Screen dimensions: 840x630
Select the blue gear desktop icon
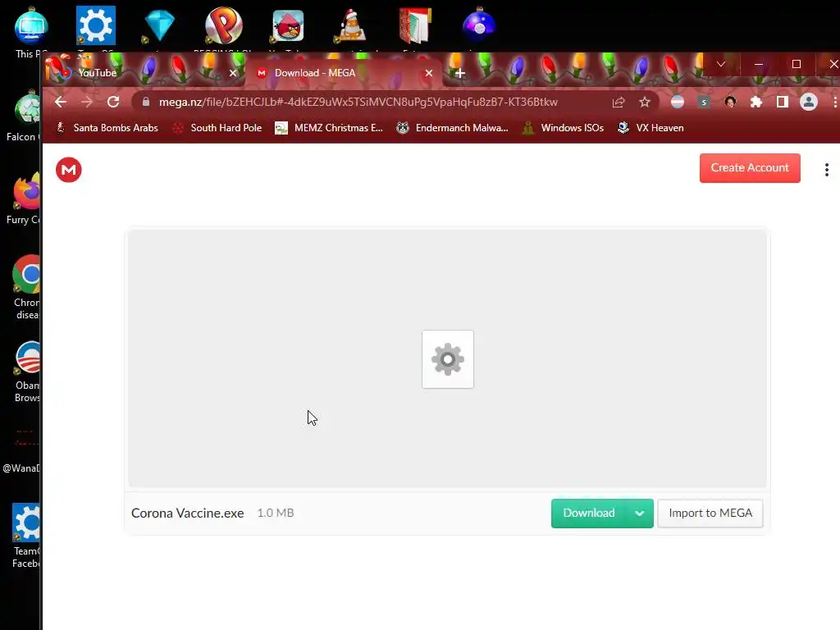coord(96,25)
